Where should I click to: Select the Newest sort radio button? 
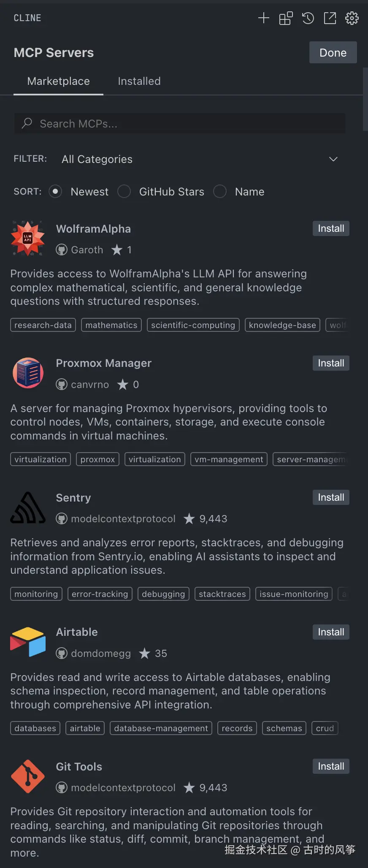[x=55, y=192]
